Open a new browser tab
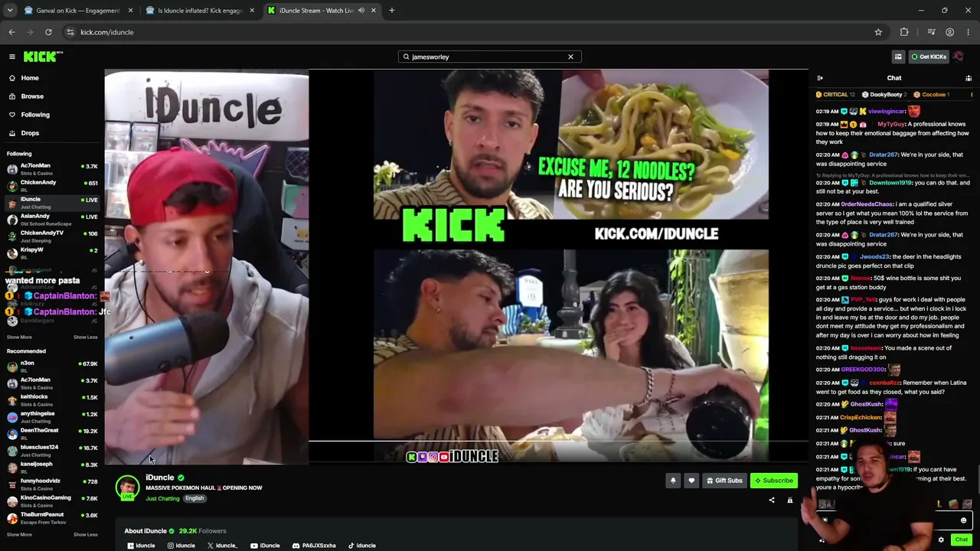Screen dimensions: 980x551 tap(392, 11)
